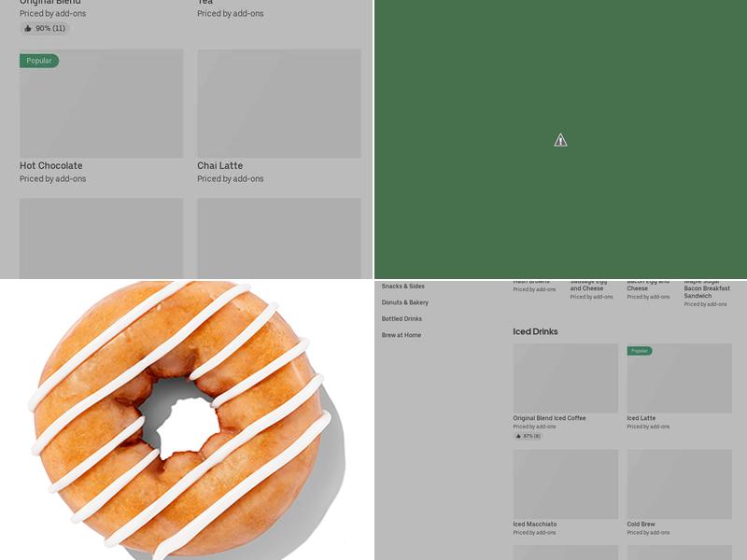
Task: Go to Brew at Home category
Action: click(402, 335)
